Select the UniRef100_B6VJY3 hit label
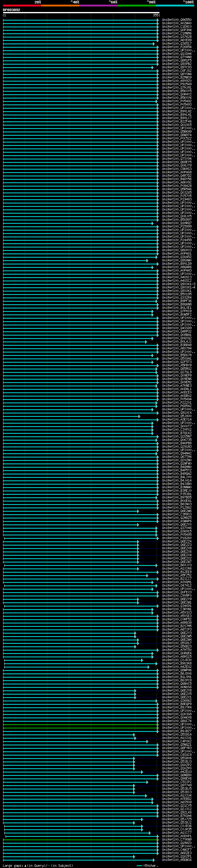 (176, 565)
